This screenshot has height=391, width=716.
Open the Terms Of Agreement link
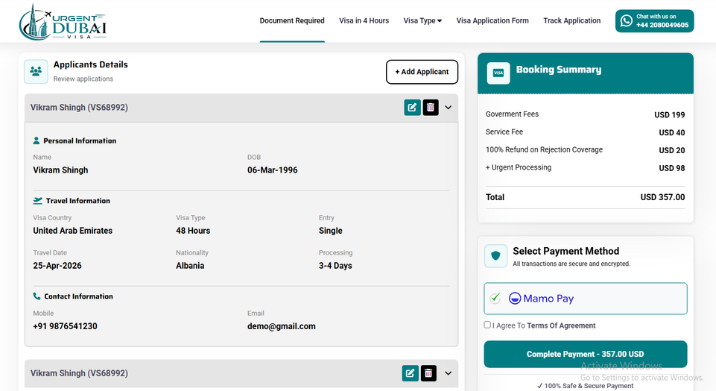coord(561,326)
